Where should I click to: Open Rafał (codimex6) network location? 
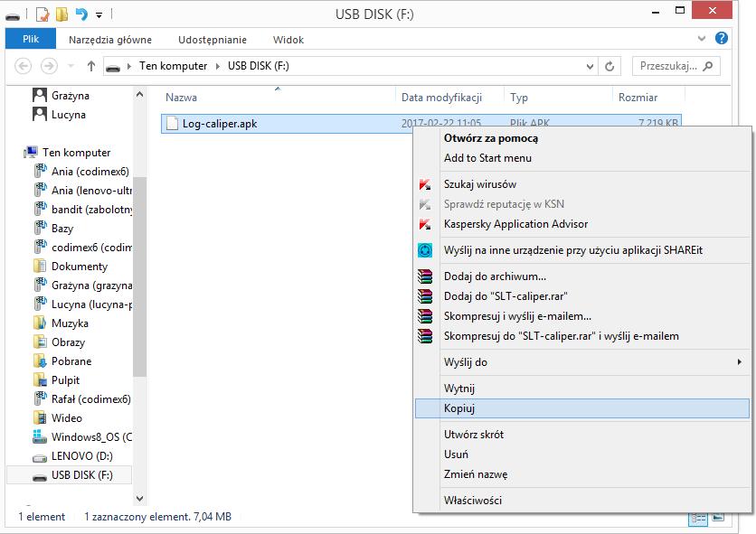(x=82, y=399)
